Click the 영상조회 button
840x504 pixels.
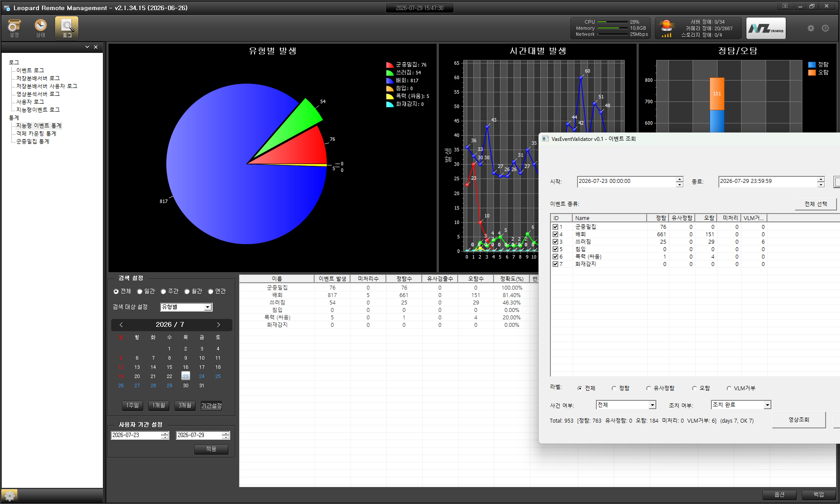[799, 420]
